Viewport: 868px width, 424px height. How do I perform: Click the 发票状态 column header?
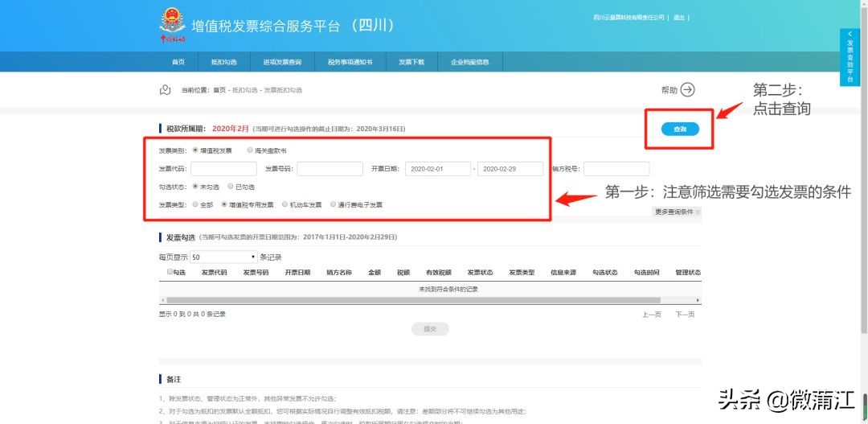click(x=480, y=273)
